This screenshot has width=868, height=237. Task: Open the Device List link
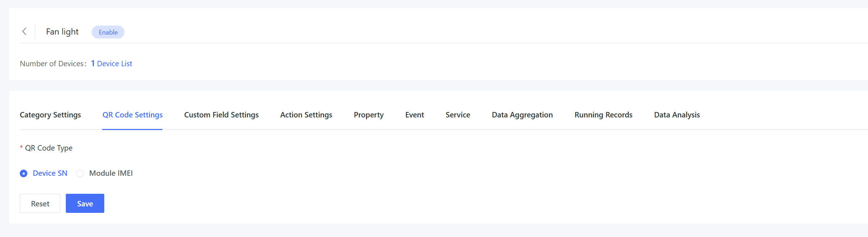(x=114, y=64)
